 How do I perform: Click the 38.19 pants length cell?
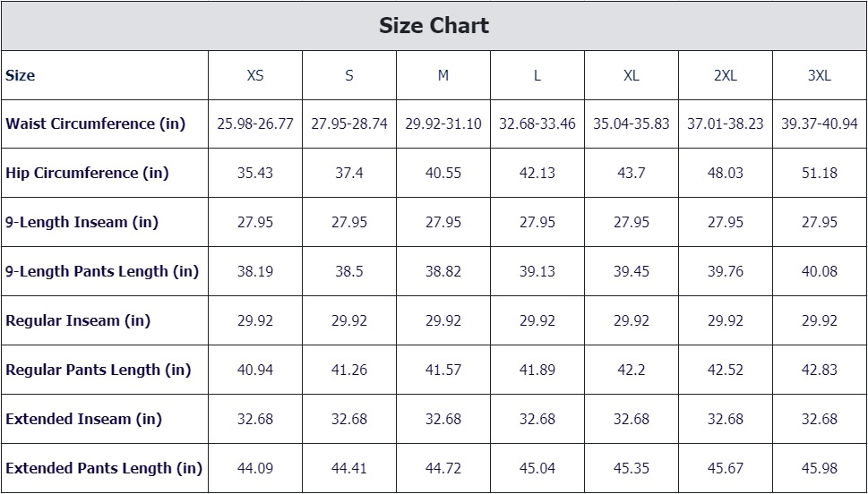(x=255, y=272)
